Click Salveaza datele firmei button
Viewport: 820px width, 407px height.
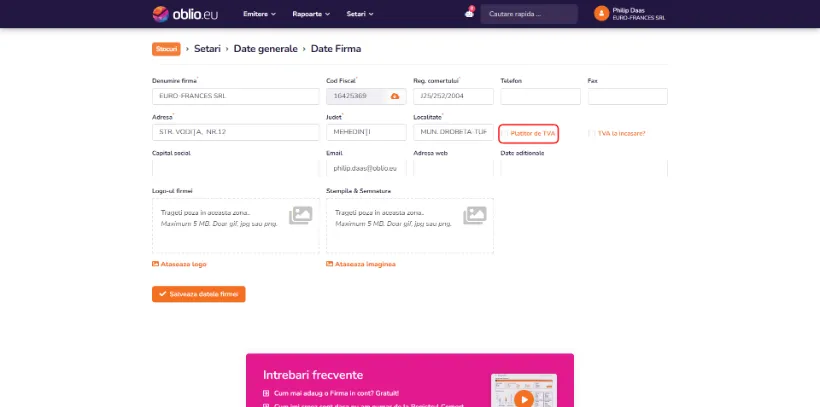199,294
